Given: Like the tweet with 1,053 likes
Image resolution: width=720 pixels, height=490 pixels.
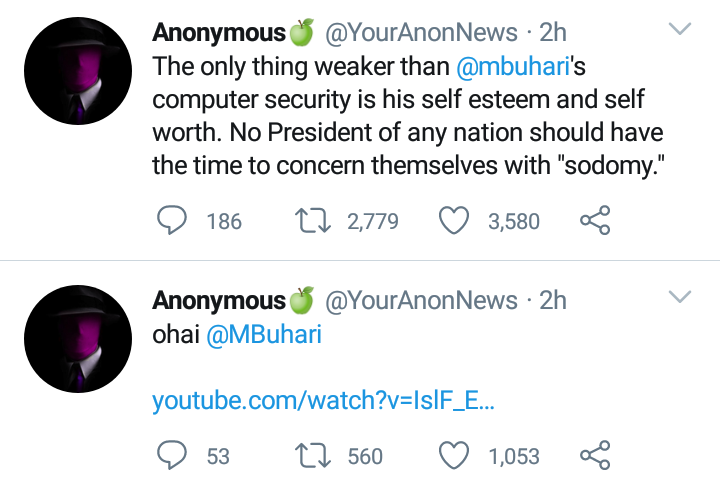Looking at the screenshot, I should coord(455,456).
